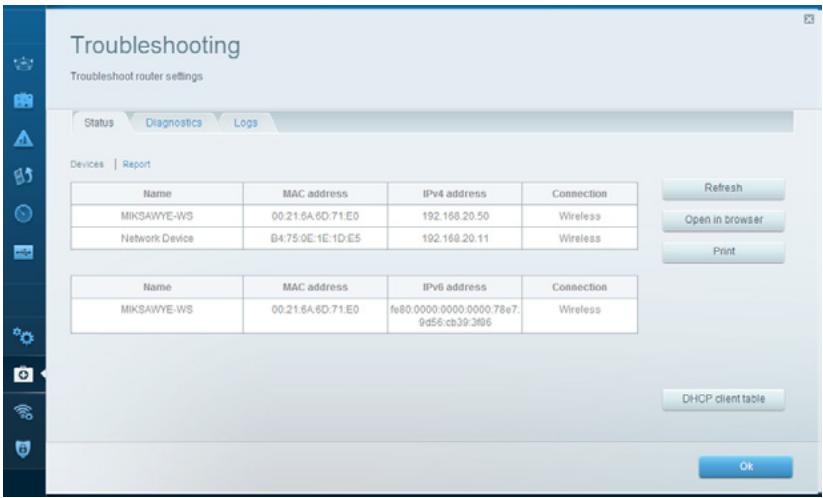Open the External Storage USB icon
The height and width of the screenshot is (498, 823).
(24, 252)
